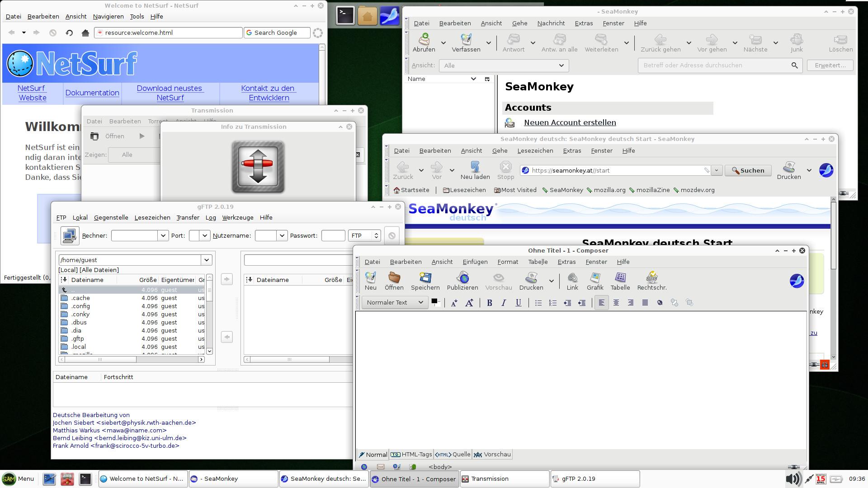Open the Lesezeichen menu in gFTP
Viewport: 868px width, 488px height.
pyautogui.click(x=152, y=217)
